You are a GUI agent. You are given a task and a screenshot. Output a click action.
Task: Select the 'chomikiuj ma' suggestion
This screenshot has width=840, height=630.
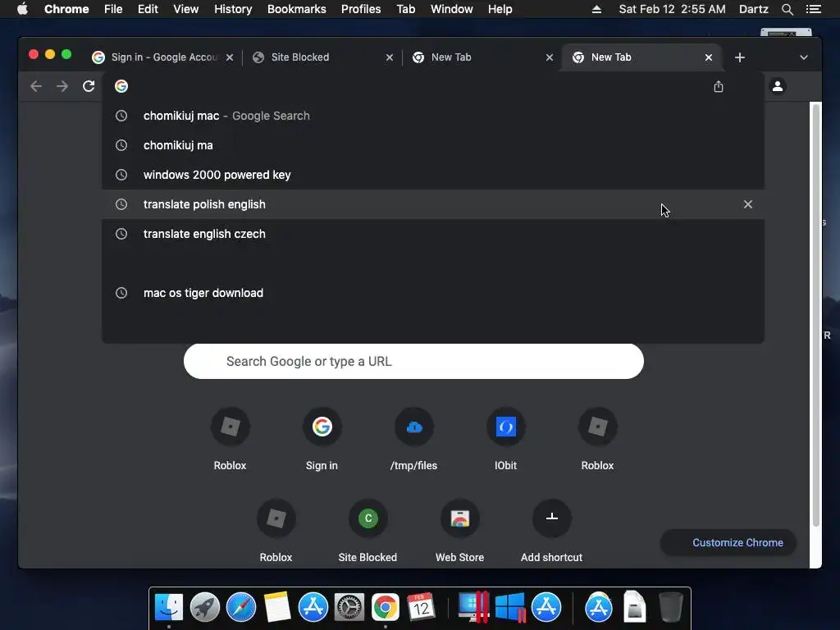click(x=433, y=145)
